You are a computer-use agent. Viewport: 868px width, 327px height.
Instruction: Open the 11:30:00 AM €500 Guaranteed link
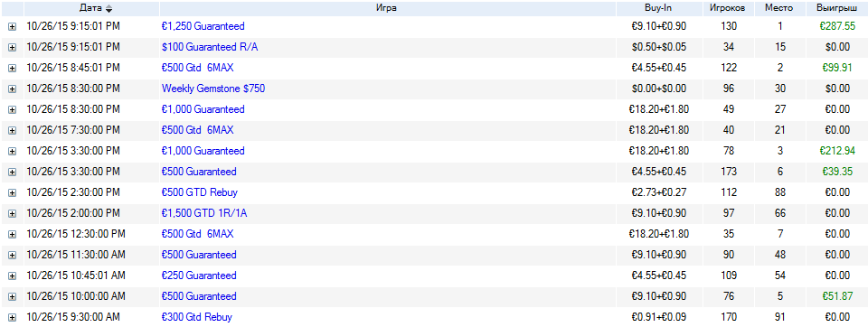click(x=199, y=255)
